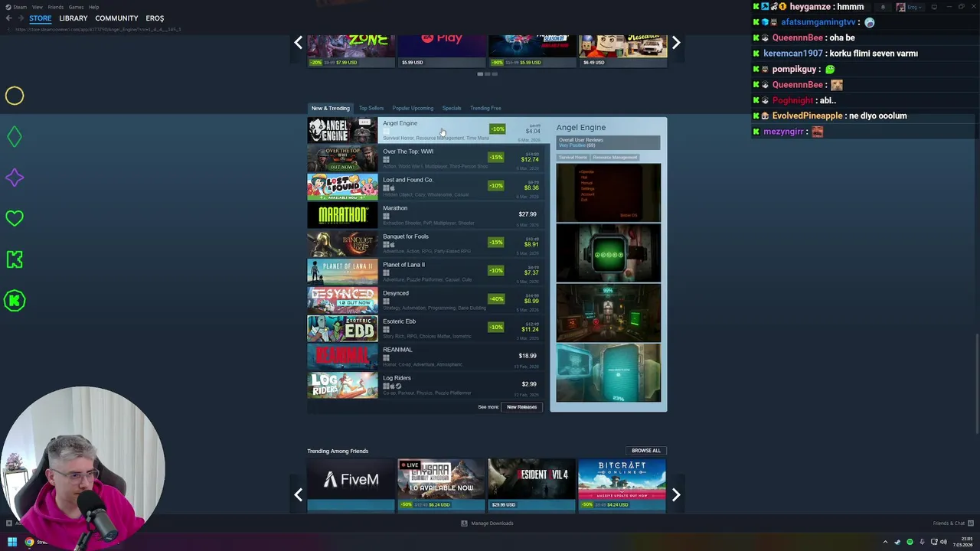The height and width of the screenshot is (551, 980).
Task: Open the Help menu
Action: click(x=93, y=7)
